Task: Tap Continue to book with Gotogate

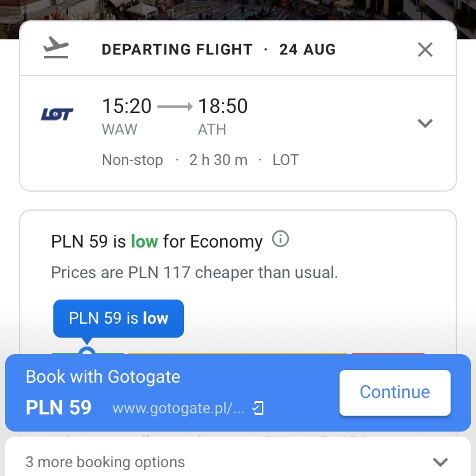Action: tap(395, 392)
